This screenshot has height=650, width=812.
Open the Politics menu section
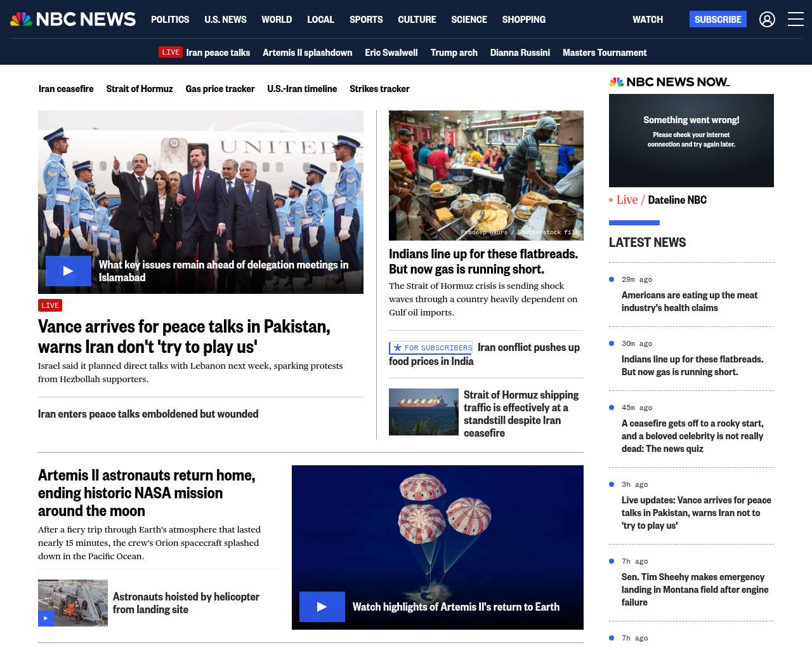coord(170,20)
